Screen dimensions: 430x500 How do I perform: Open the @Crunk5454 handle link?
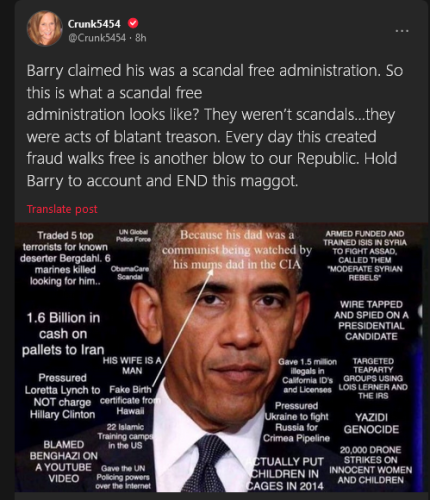click(97, 38)
